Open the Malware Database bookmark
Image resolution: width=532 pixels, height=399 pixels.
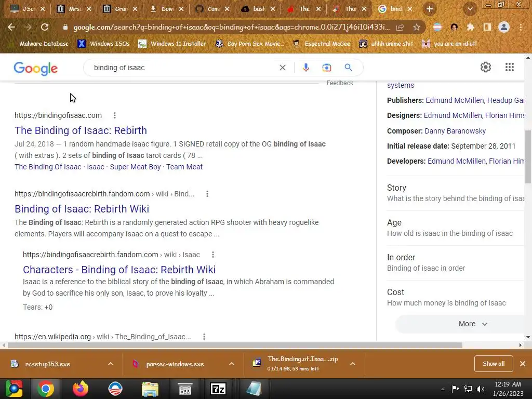click(x=44, y=44)
